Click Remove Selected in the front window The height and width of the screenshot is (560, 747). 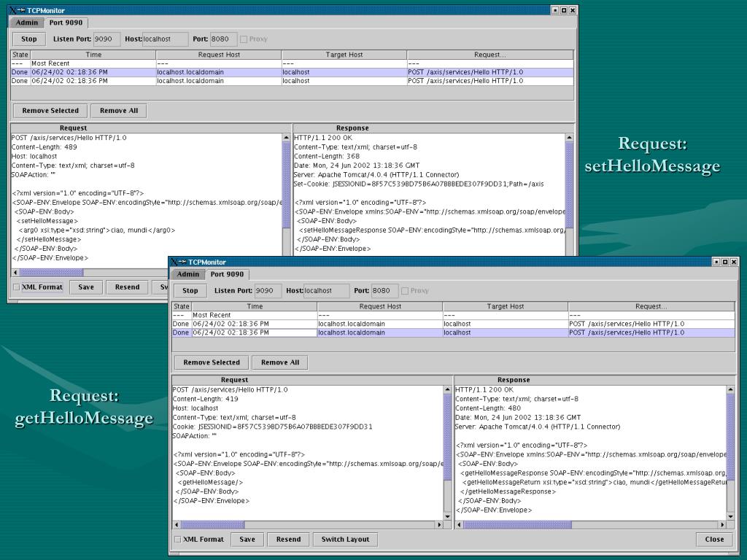pos(212,362)
